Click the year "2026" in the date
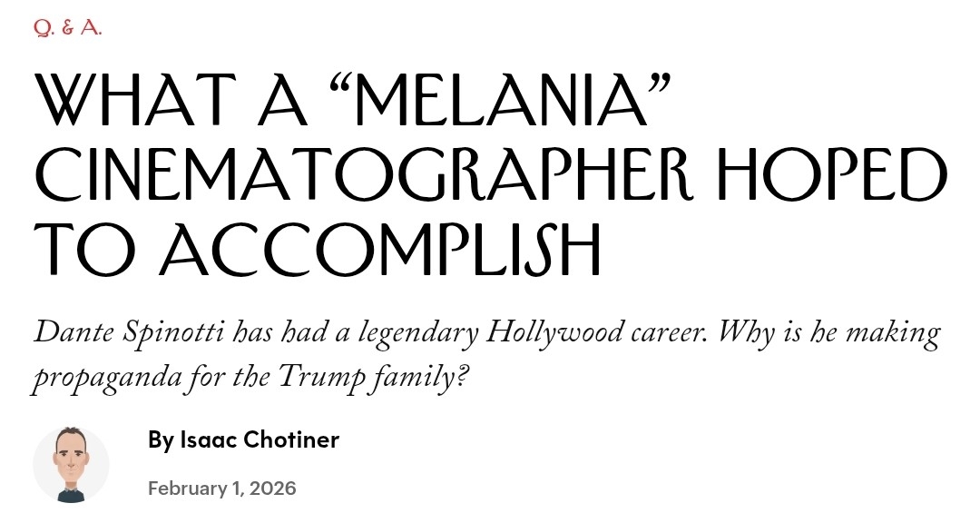Screen dimensions: 980x523 tap(273, 488)
